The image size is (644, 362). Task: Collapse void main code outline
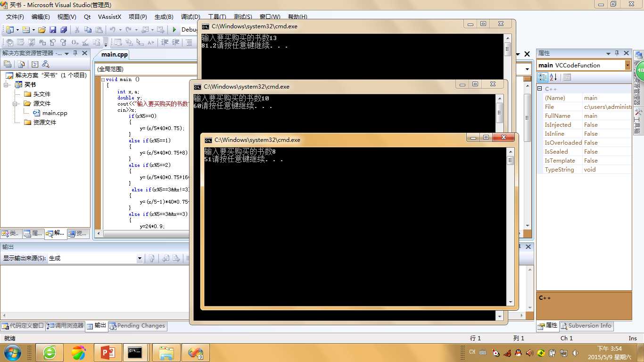pos(103,80)
